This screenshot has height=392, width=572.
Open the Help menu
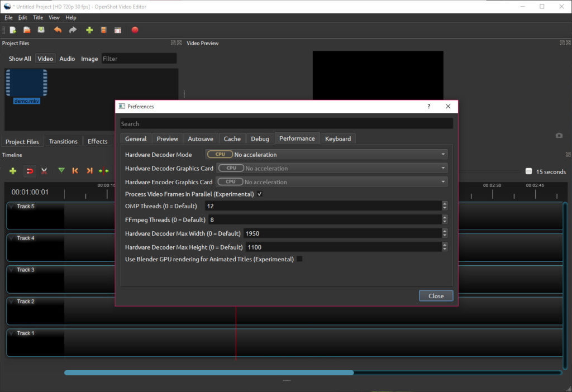(x=71, y=17)
